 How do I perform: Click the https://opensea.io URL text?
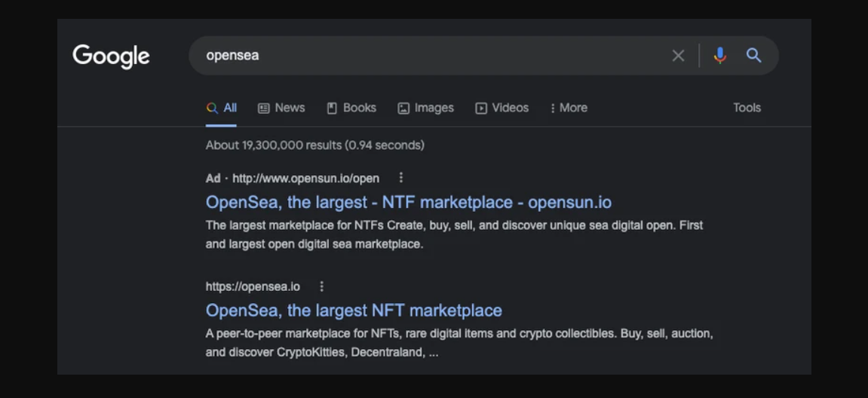(253, 286)
